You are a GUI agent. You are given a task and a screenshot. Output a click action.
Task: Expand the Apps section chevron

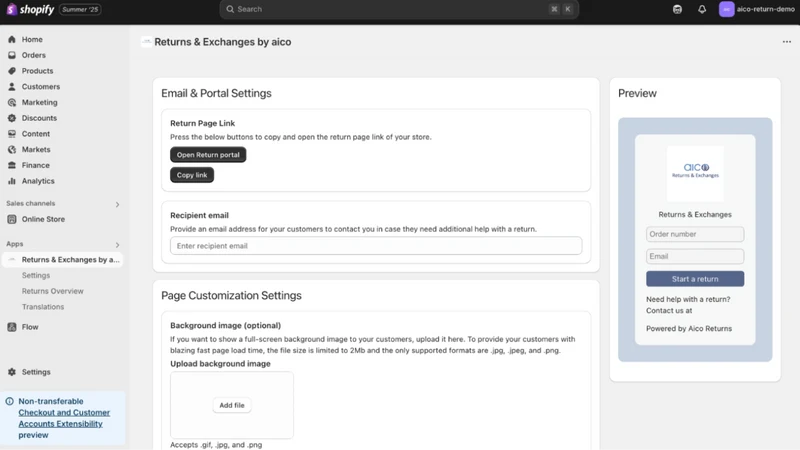pos(117,245)
